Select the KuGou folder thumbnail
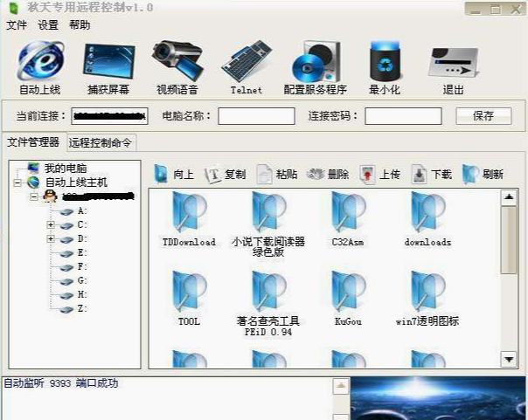The image size is (528, 420). coord(348,293)
